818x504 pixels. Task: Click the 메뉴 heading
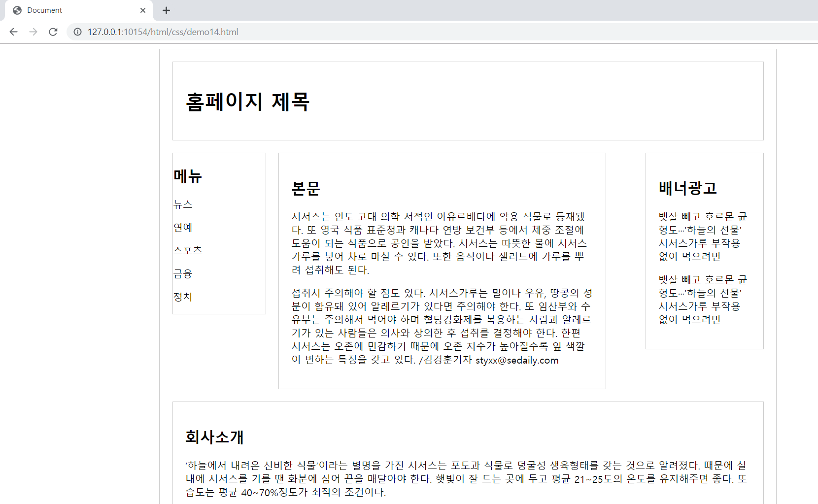[188, 176]
